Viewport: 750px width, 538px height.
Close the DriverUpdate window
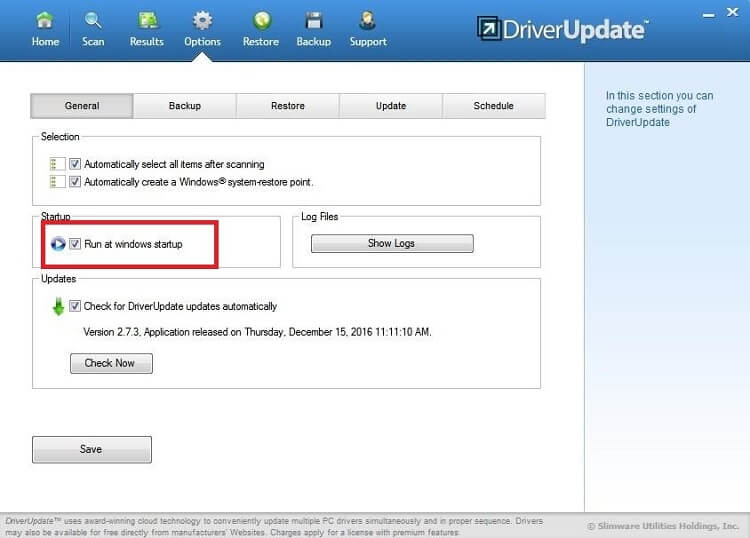732,12
